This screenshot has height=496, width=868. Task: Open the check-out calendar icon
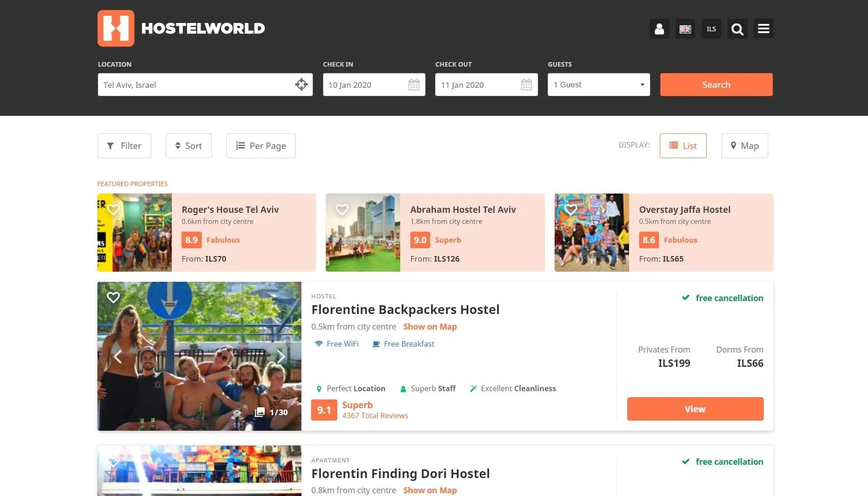pos(526,85)
